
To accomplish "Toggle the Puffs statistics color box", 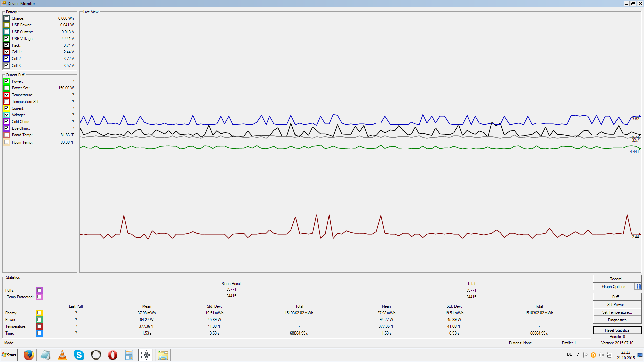I will pos(39,290).
